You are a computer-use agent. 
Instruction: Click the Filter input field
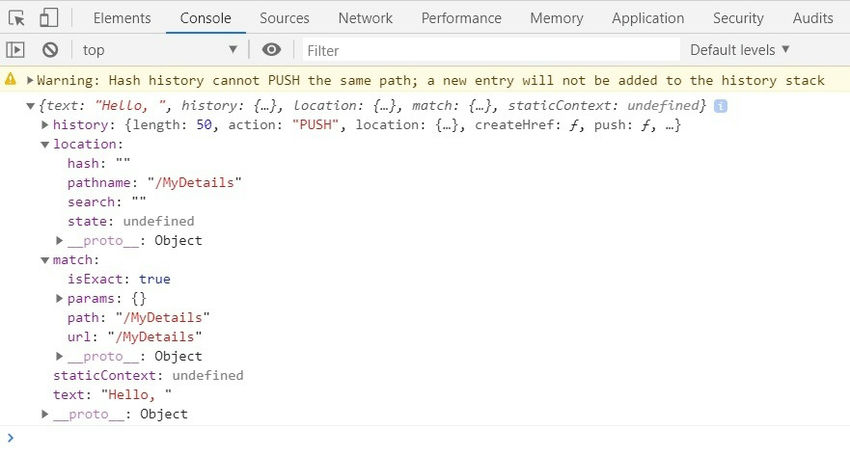point(490,50)
